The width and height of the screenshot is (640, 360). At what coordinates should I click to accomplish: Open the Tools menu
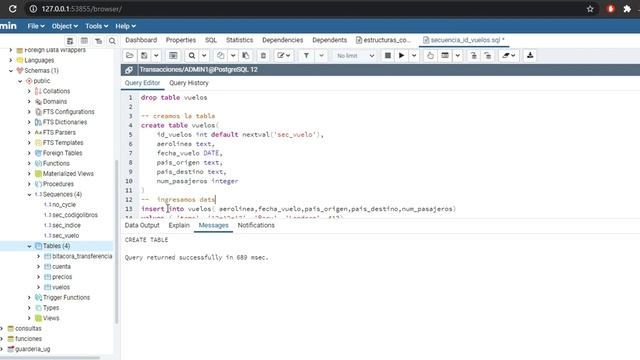(x=96, y=26)
